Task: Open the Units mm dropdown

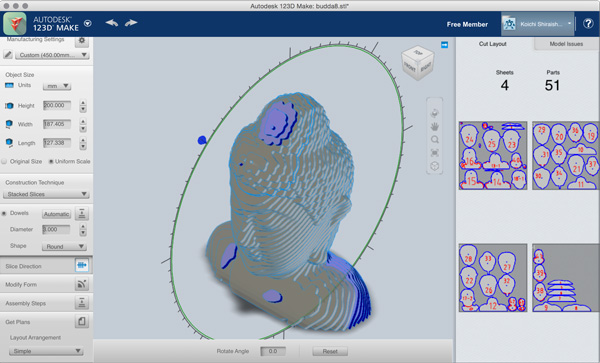Action: coord(57,86)
